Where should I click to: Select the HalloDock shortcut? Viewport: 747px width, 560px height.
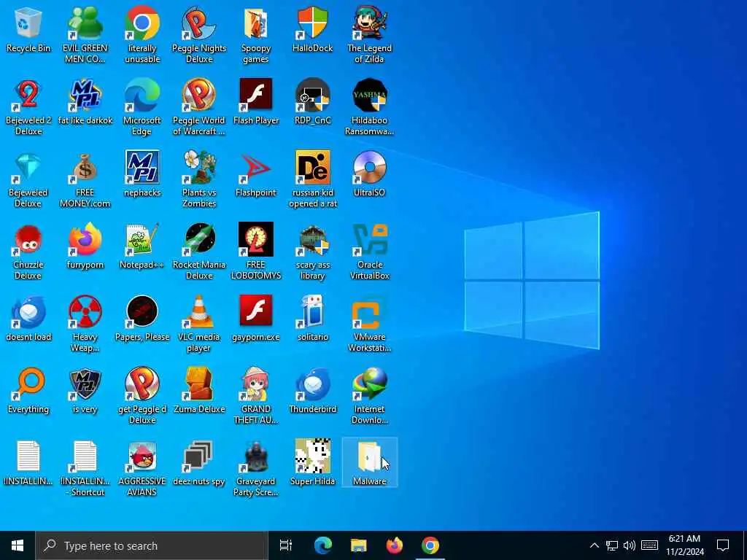[x=313, y=31]
